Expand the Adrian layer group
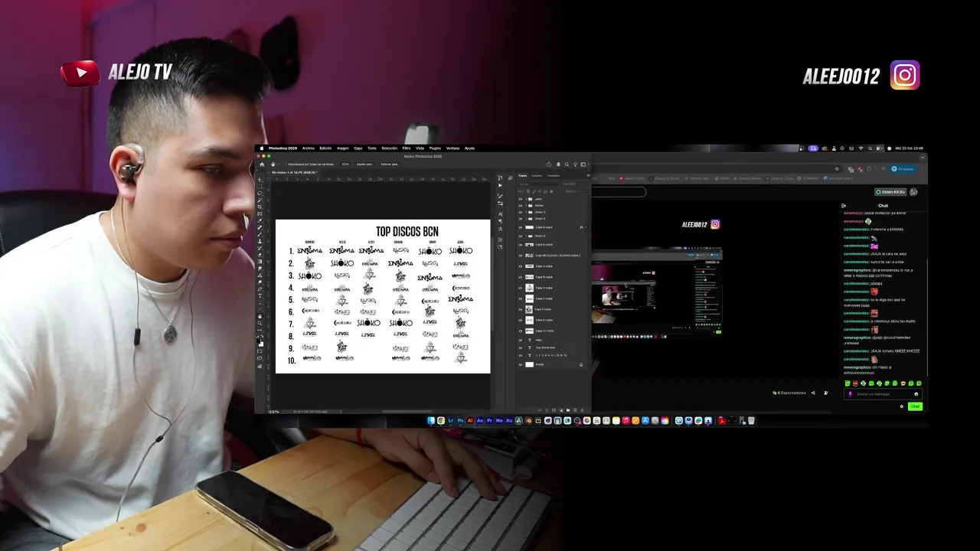The height and width of the screenshot is (551, 980). [x=526, y=206]
